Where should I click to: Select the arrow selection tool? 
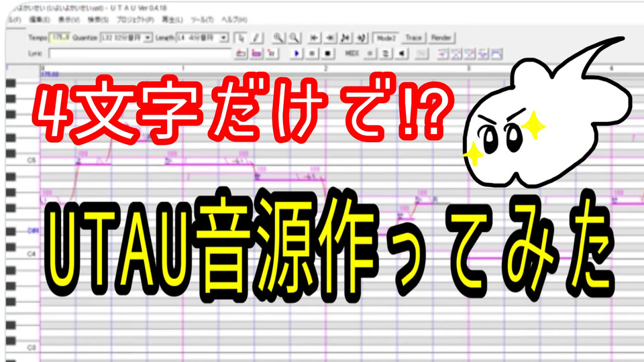[x=241, y=38]
